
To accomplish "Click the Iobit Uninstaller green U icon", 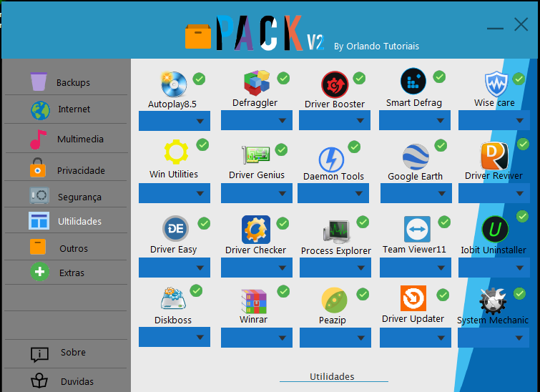I will 495,230.
